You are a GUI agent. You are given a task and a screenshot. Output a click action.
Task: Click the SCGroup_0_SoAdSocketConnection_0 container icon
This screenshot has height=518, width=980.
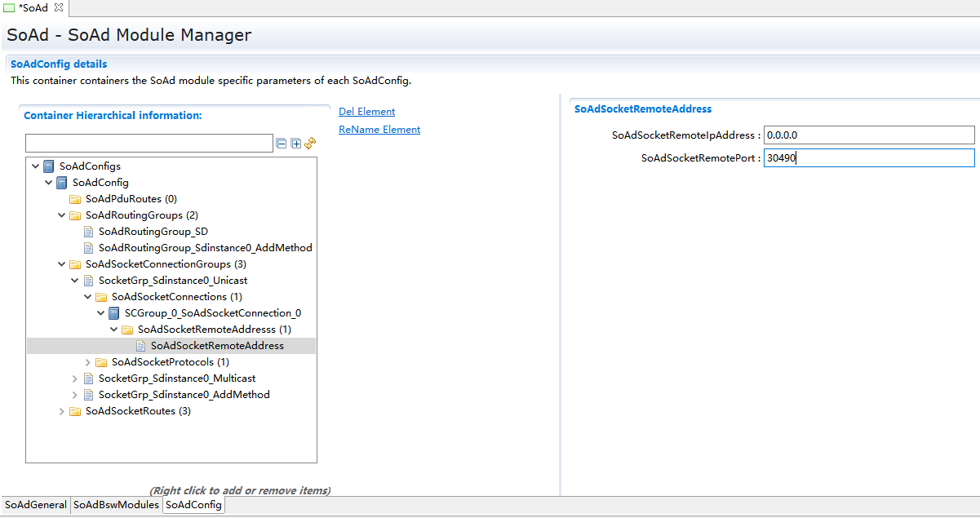pos(114,313)
